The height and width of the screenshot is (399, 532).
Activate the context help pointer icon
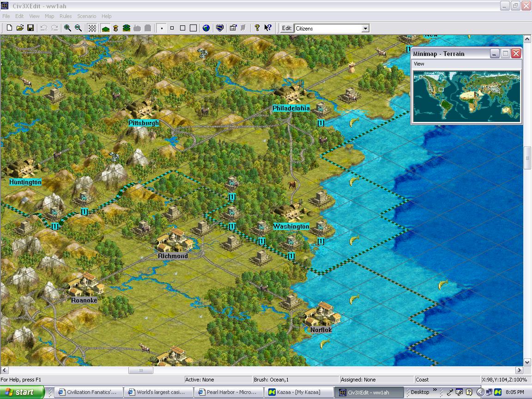pos(268,28)
